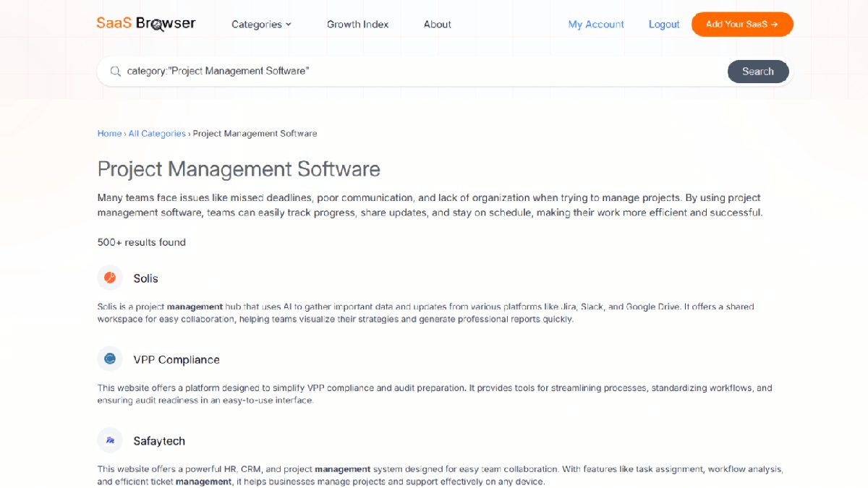Viewport: 868px width, 488px height.
Task: Open the VPP Compliance logo icon
Action: tap(110, 359)
